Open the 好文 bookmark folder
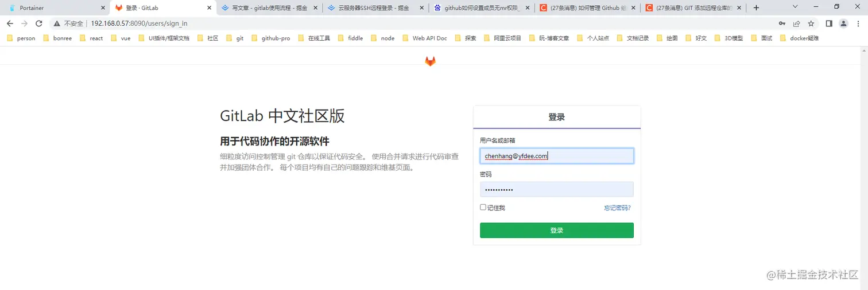Image resolution: width=868 pixels, height=290 pixels. 696,38
